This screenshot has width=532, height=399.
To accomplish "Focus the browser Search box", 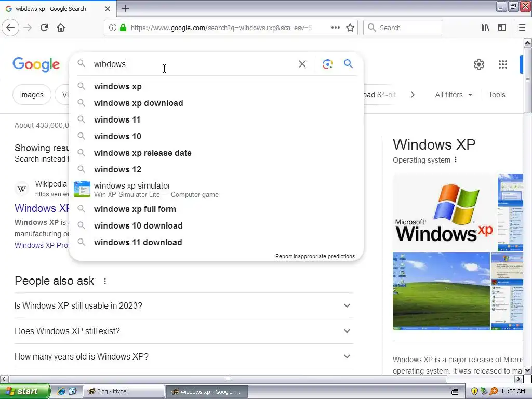I will pyautogui.click(x=403, y=28).
